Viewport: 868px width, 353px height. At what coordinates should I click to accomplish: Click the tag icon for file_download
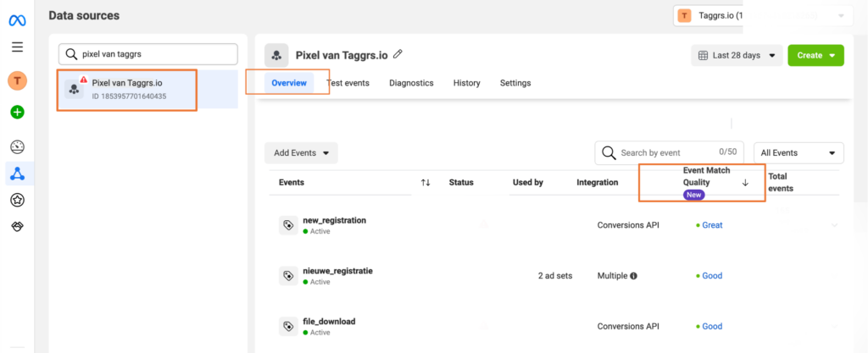click(288, 327)
